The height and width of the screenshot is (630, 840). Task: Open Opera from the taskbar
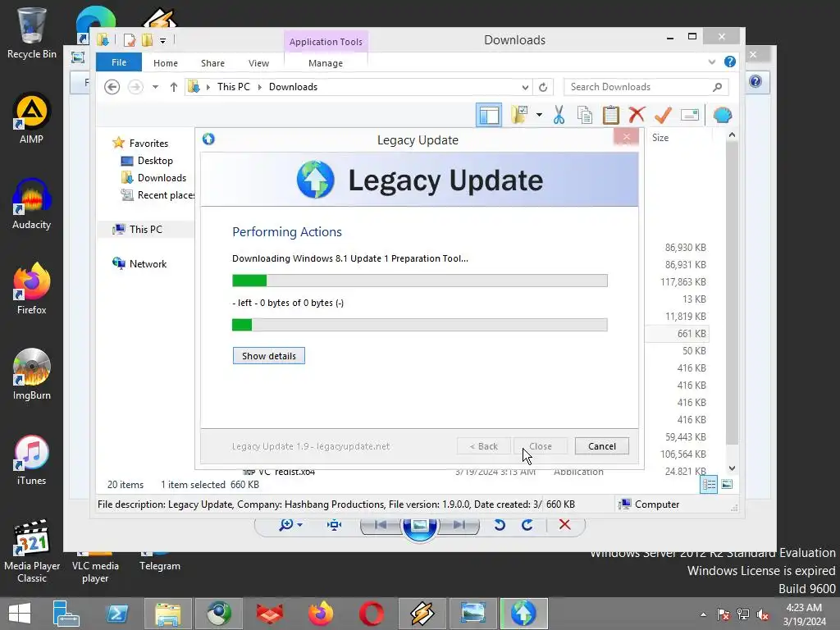pyautogui.click(x=372, y=614)
